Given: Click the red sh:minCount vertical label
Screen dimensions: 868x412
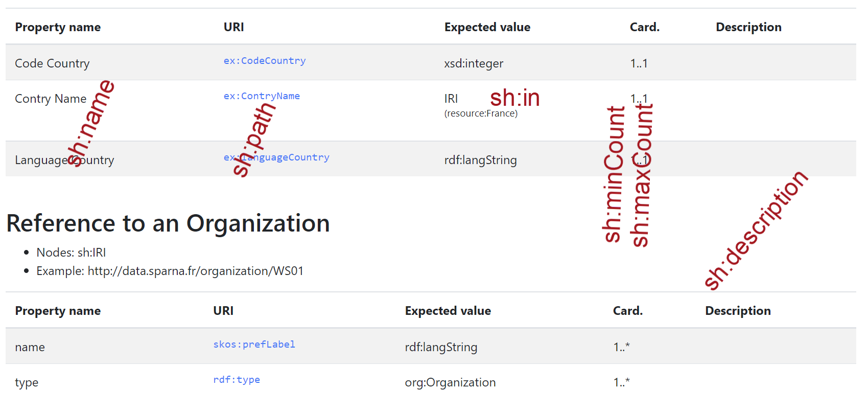Looking at the screenshot, I should tap(614, 174).
